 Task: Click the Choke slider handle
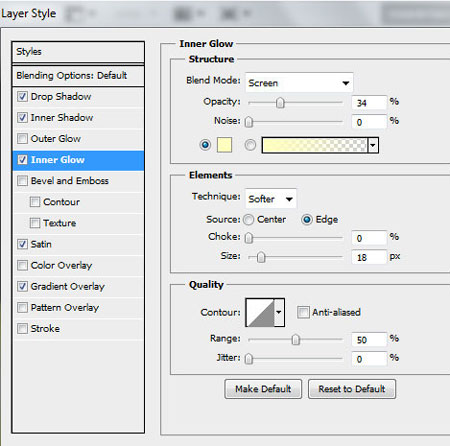point(249,238)
